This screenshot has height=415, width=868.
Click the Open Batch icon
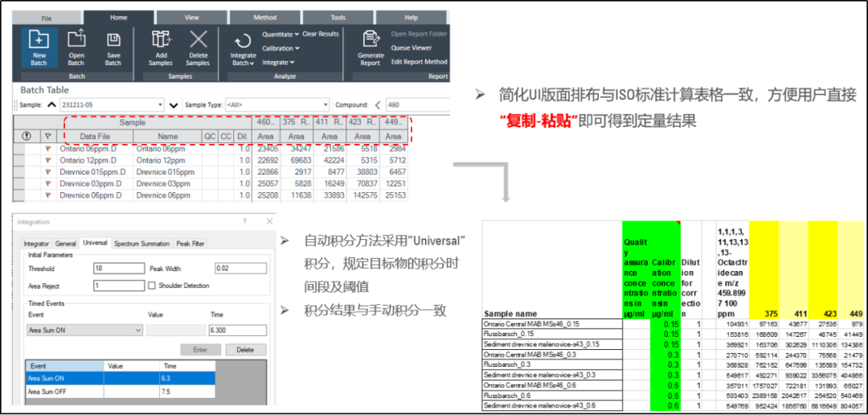pos(76,39)
